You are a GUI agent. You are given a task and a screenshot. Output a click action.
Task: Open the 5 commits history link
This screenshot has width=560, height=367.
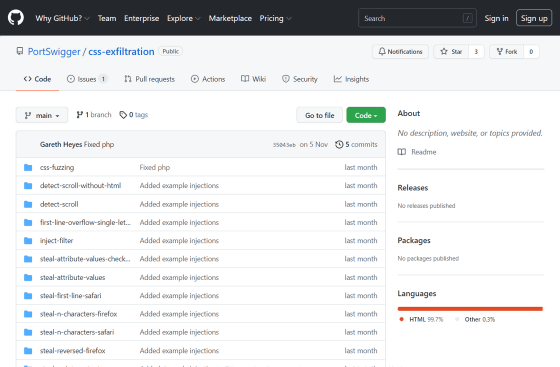click(x=356, y=145)
